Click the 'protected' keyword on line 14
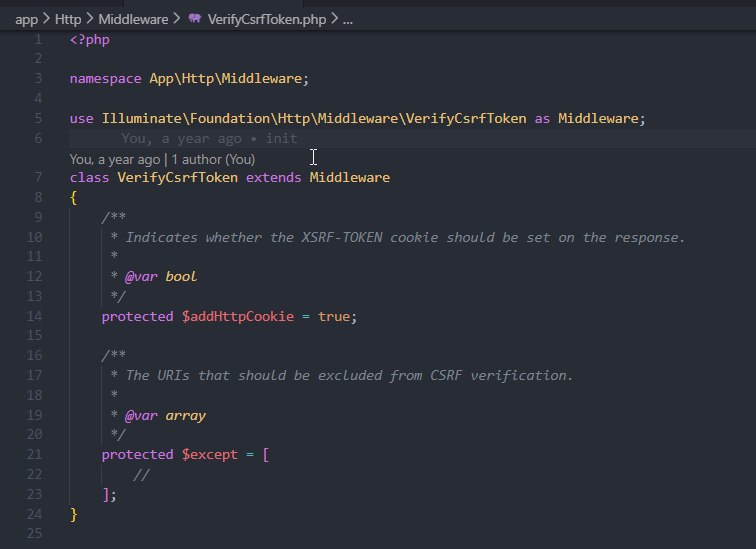 coord(137,317)
